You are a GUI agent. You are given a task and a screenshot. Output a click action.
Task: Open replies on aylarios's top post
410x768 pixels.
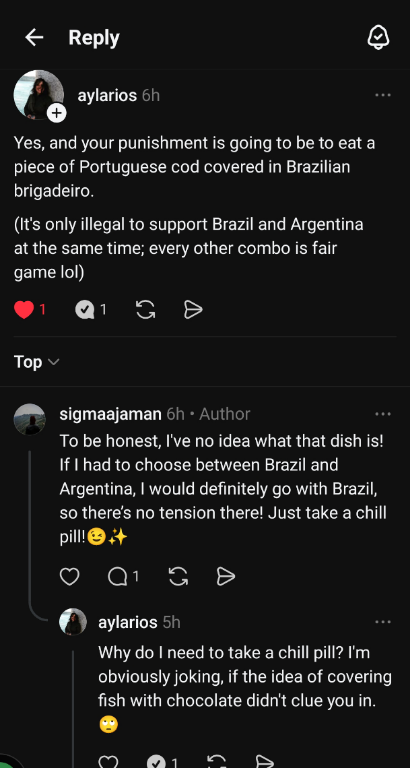(85, 310)
